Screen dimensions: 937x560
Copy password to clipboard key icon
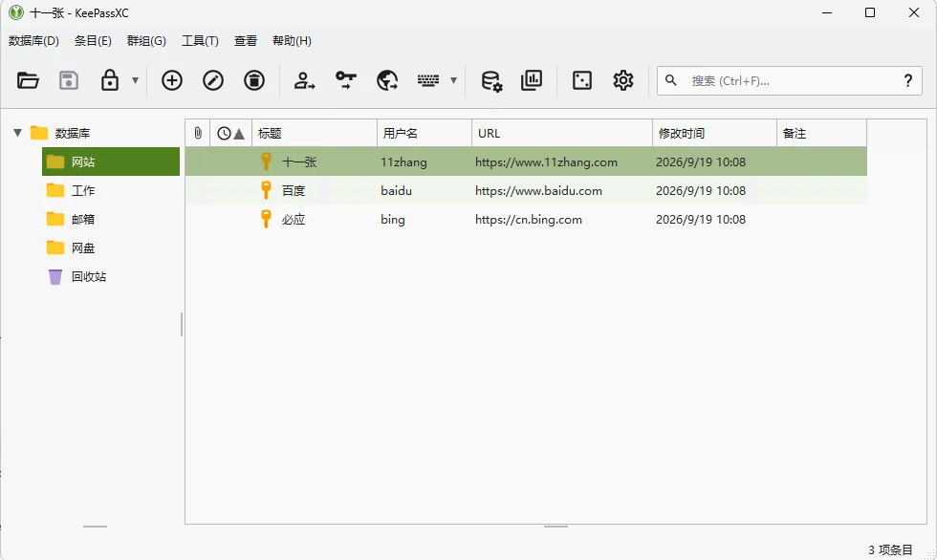coord(346,80)
